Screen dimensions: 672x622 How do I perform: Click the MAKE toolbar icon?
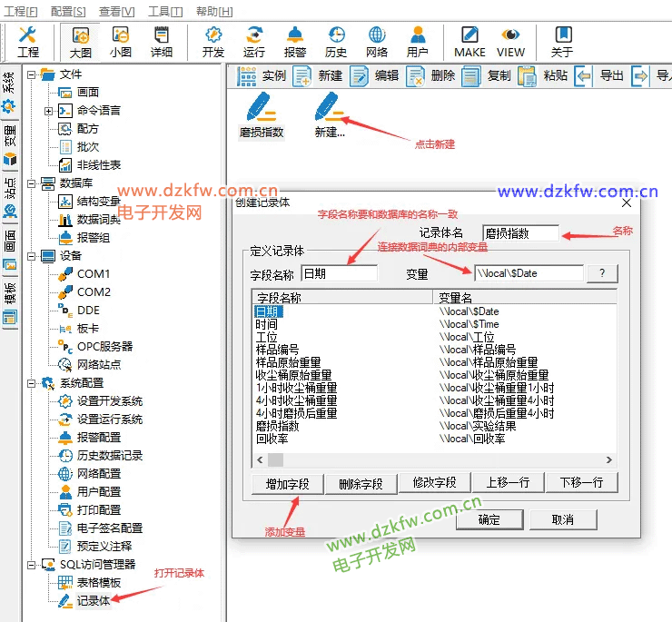469,42
